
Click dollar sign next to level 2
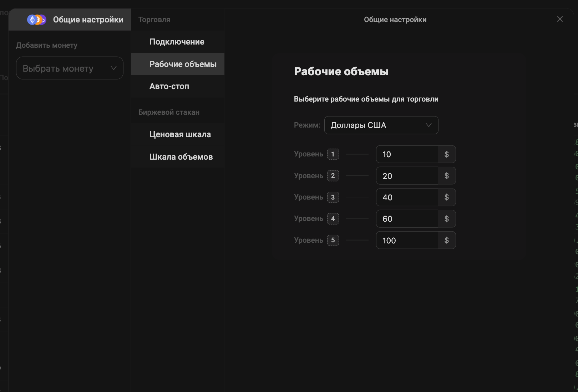point(447,176)
